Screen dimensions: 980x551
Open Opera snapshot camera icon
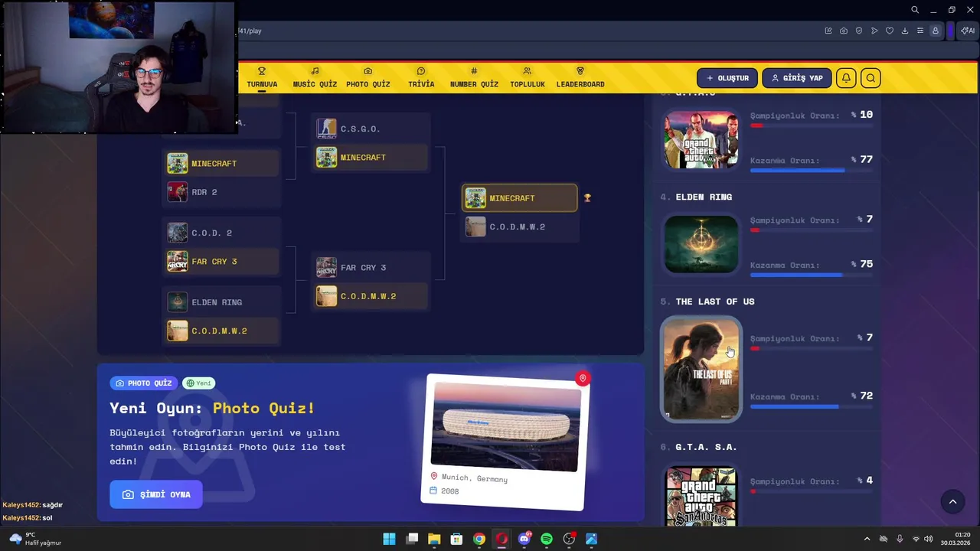(844, 31)
